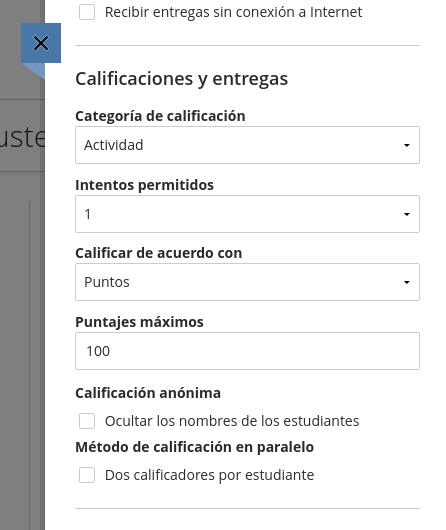Edit the Puntajes máximos field showing 100
The height and width of the screenshot is (530, 446).
point(247,351)
